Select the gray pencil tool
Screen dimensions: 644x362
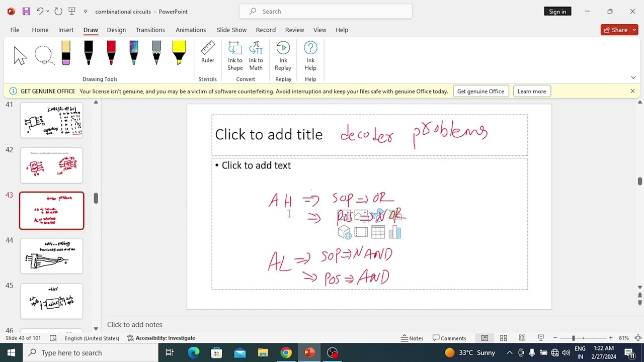pos(156,53)
